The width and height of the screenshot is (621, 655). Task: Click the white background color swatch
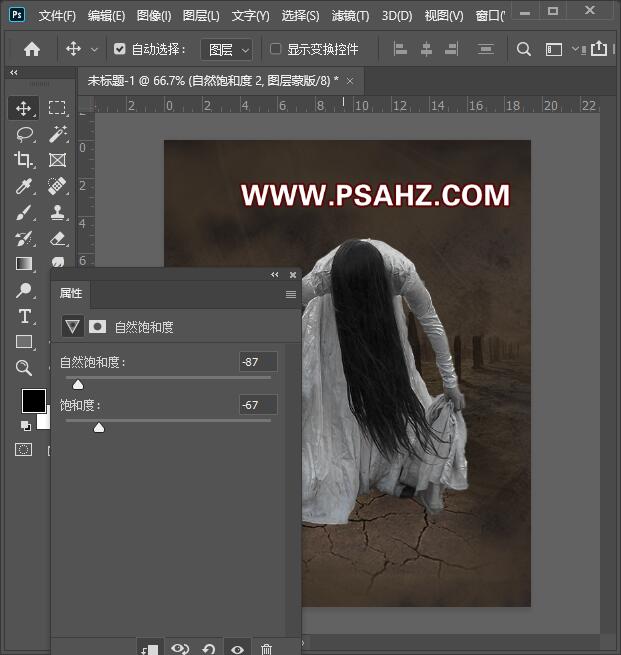tap(44, 421)
